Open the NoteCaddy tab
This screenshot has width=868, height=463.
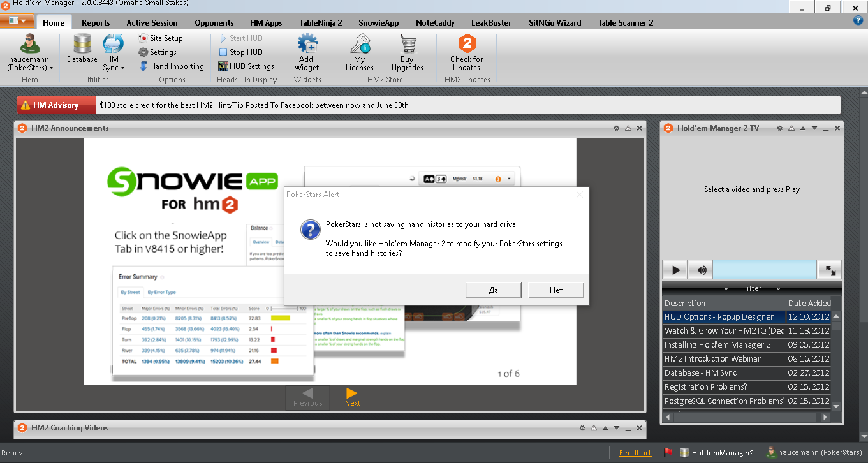click(435, 23)
